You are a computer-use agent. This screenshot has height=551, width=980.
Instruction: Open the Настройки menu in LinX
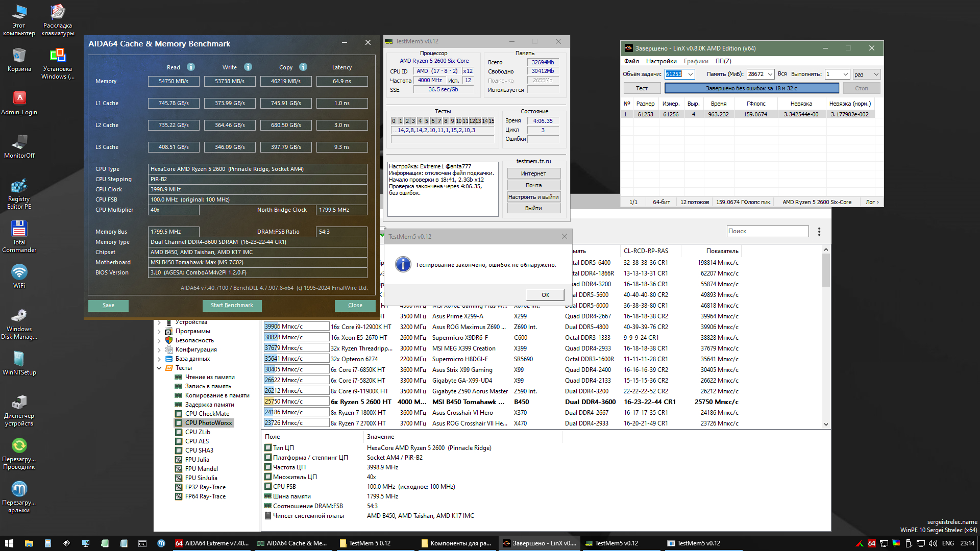[661, 61]
